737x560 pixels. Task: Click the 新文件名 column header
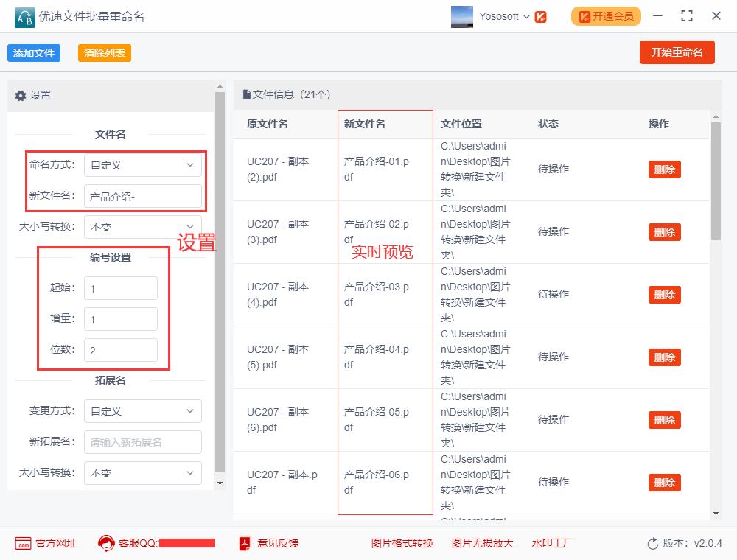[x=364, y=124]
